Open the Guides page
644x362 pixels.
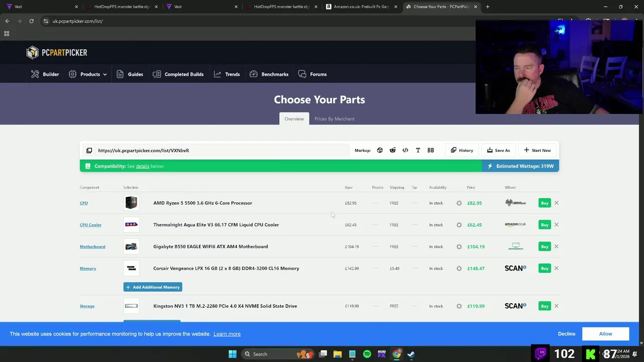click(130, 74)
